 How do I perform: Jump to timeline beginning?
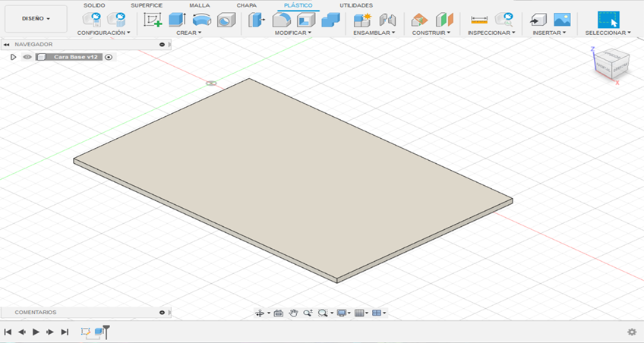point(8,332)
